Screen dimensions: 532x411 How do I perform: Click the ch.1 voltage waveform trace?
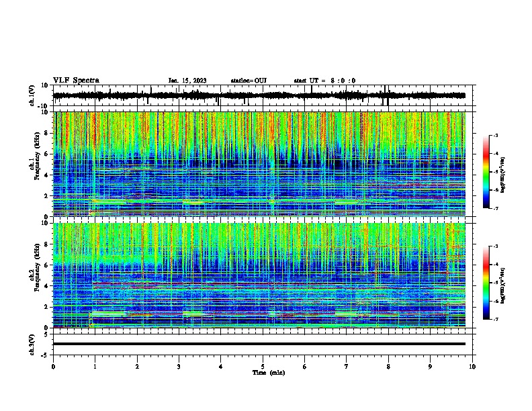(259, 95)
